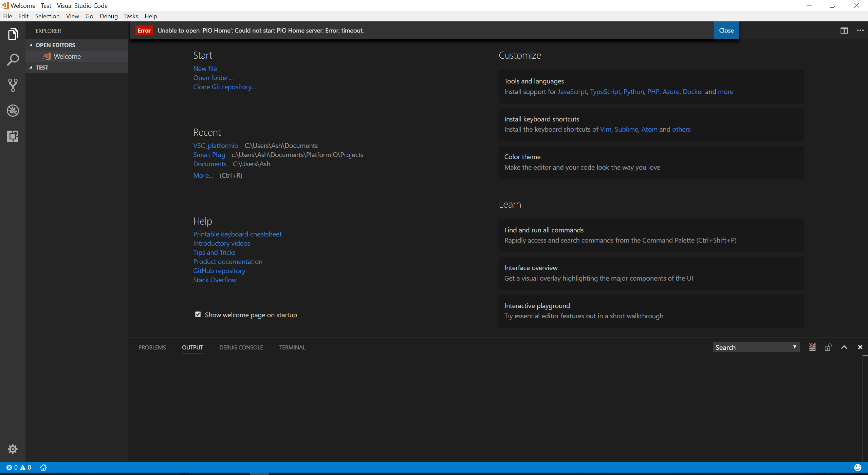Select Welcome in open editors list
868x475 pixels.
(x=67, y=56)
